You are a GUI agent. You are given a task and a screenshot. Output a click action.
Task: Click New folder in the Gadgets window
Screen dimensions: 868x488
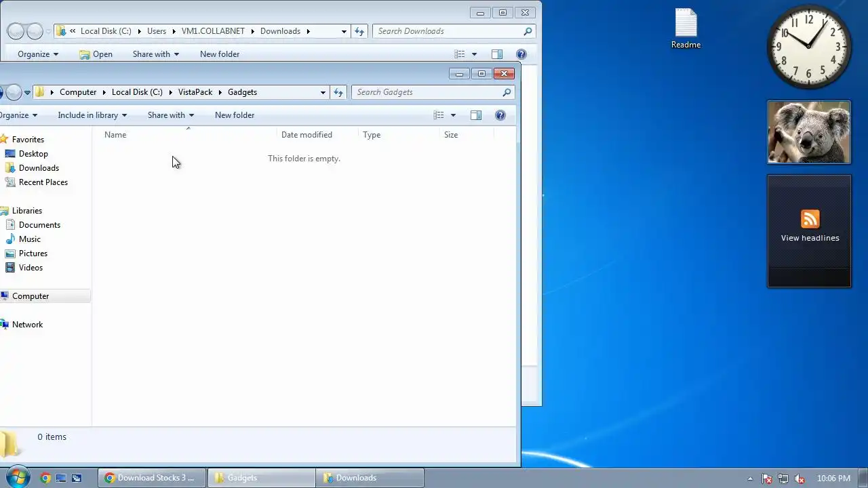pos(235,115)
